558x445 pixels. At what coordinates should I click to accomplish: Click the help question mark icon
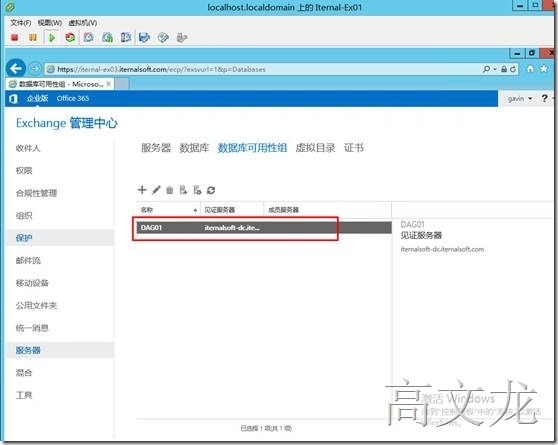pos(544,98)
